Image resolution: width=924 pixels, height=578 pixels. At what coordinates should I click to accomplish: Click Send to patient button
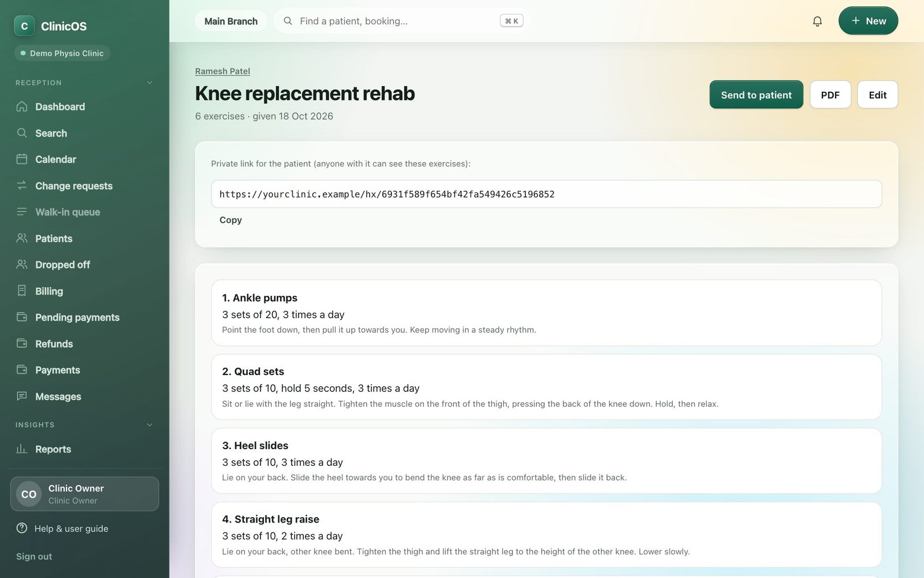pyautogui.click(x=756, y=95)
